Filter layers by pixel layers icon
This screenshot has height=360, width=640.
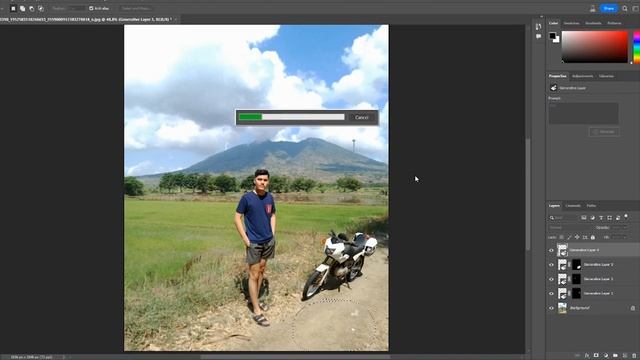coord(584,218)
